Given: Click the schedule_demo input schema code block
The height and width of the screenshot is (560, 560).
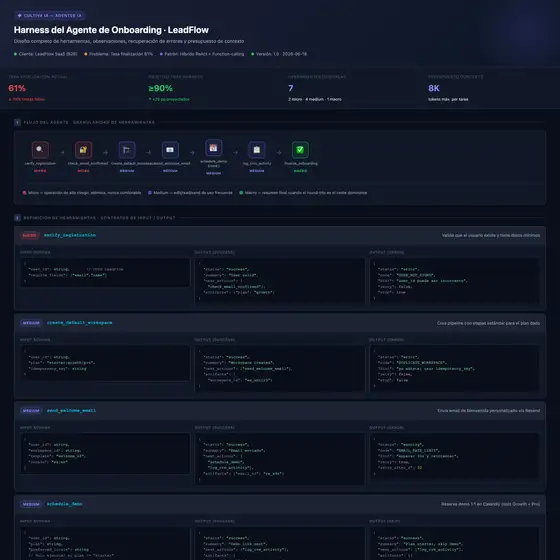Looking at the screenshot, I should point(105,543).
